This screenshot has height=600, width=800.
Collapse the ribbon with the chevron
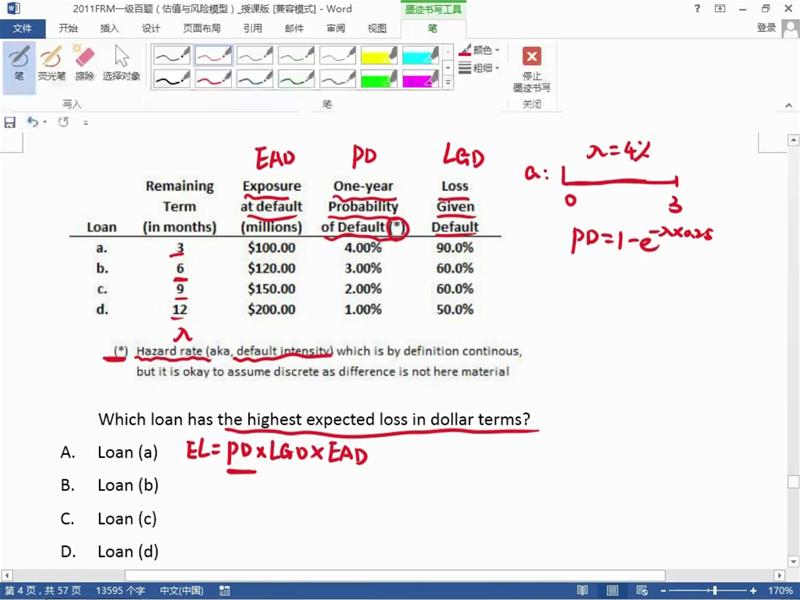tap(789, 105)
